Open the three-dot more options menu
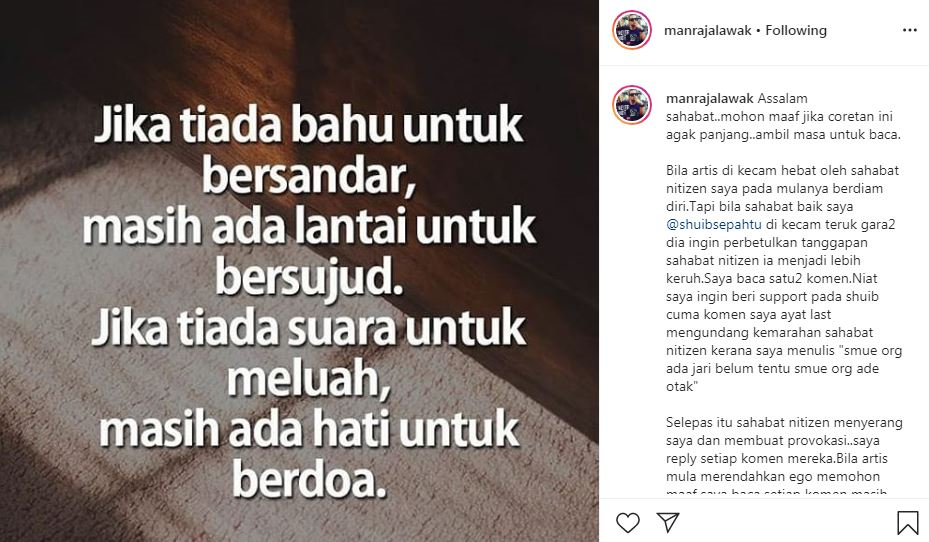Image resolution: width=929 pixels, height=542 pixels. click(x=909, y=30)
